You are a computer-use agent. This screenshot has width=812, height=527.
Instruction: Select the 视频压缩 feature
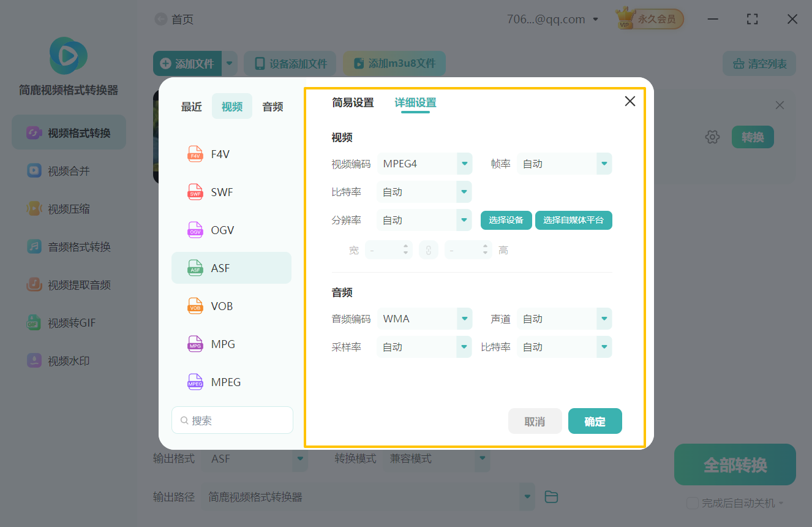click(x=68, y=208)
